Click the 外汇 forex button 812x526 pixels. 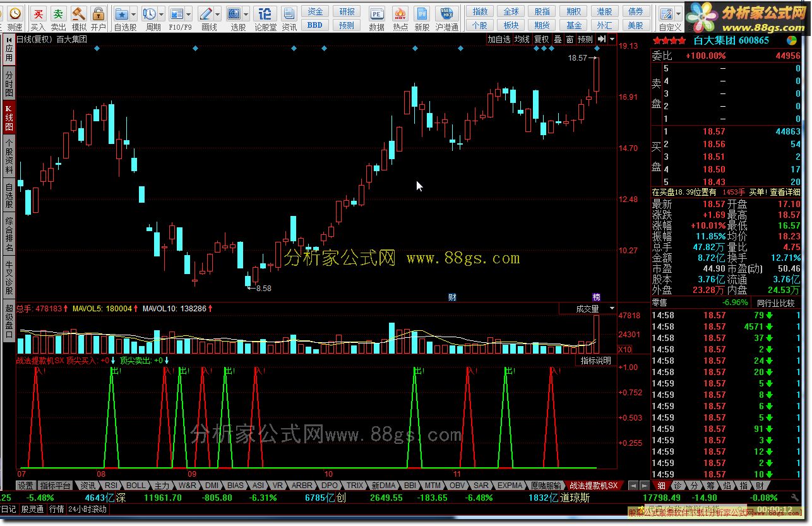tap(605, 25)
